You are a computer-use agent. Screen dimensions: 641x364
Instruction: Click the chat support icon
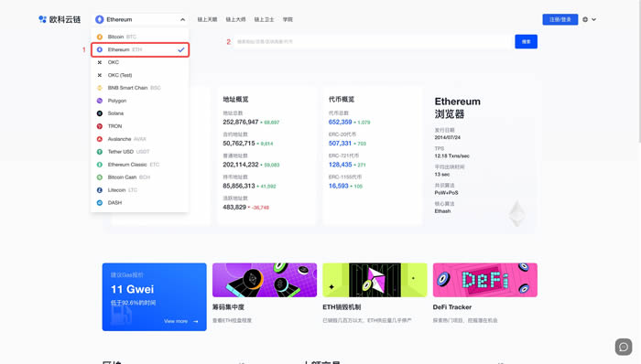[624, 347]
